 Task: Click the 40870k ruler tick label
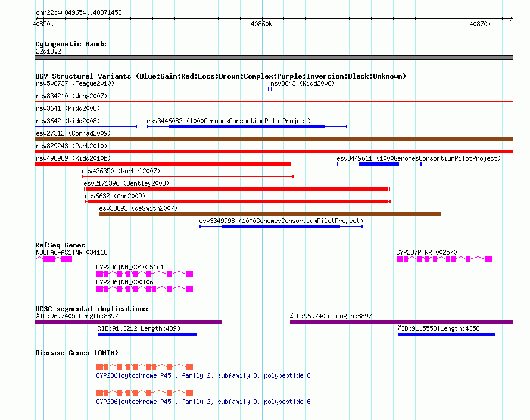480,24
